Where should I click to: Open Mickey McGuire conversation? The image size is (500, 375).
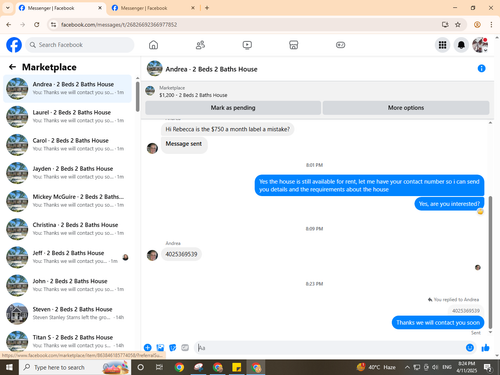pos(68,201)
